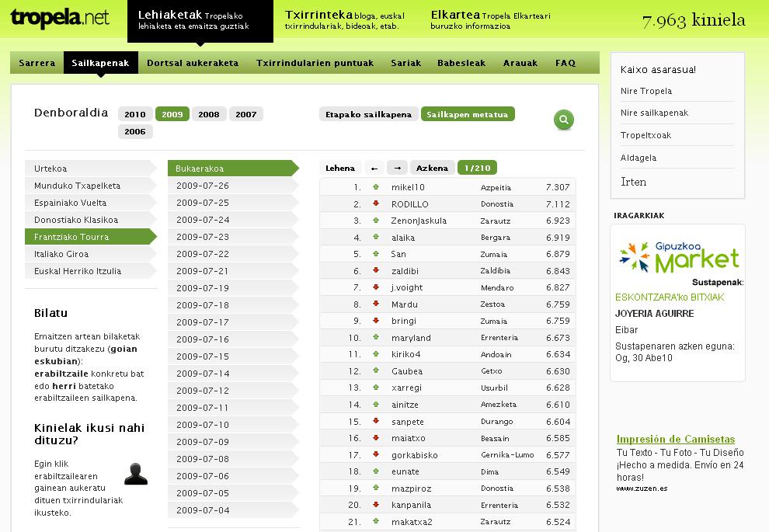This screenshot has width=769, height=532.
Task: Click the Gipuzkoa Market ad logo
Action: [678, 257]
